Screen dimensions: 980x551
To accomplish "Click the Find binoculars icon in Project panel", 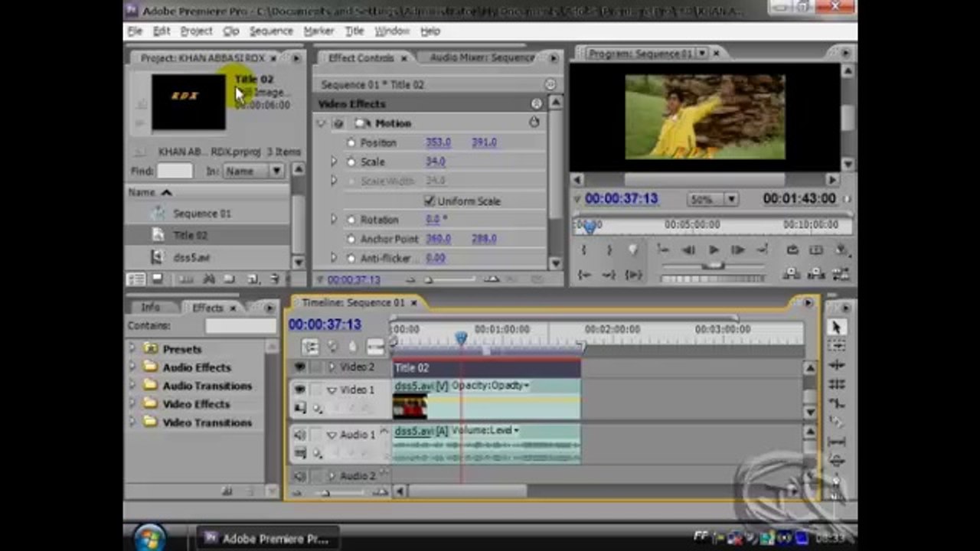I will tap(208, 279).
